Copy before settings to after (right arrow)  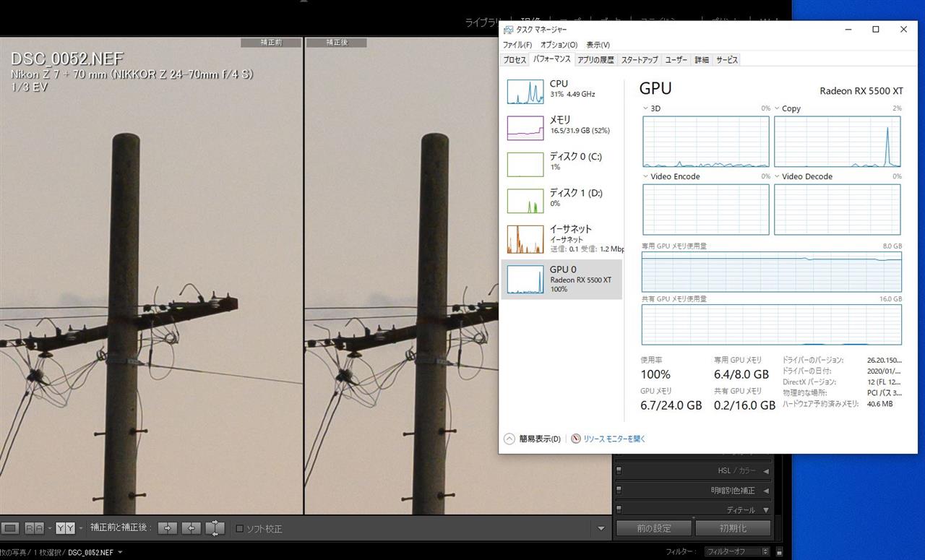167,528
